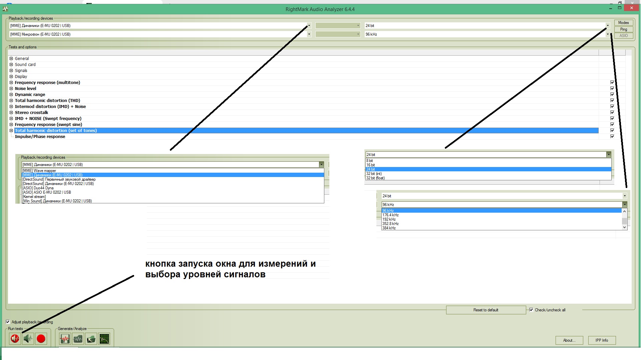Click the floppy disk generate WAV icon

coord(65,339)
